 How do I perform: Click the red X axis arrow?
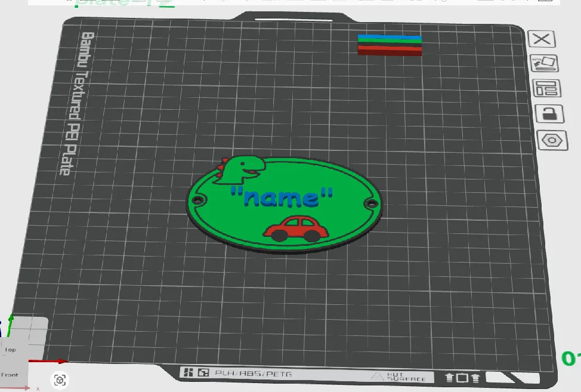coord(48,361)
